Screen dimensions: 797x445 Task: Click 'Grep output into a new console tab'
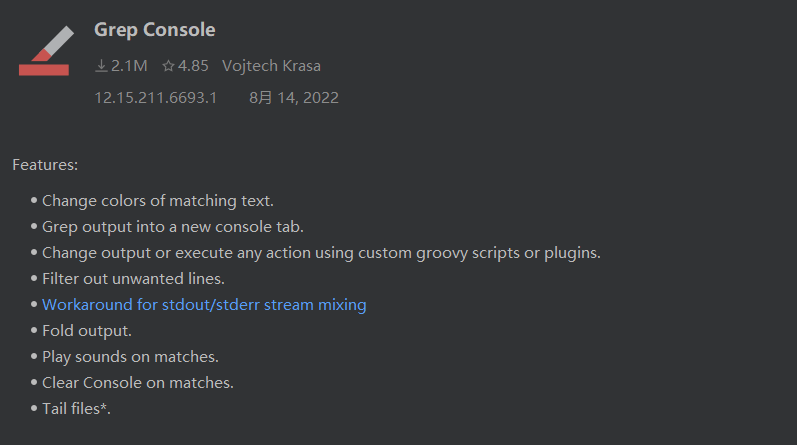(173, 227)
